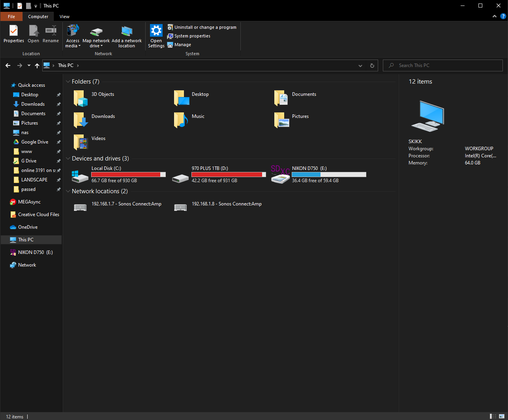Select the Videos folder
The width and height of the screenshot is (508, 420).
coord(89,142)
